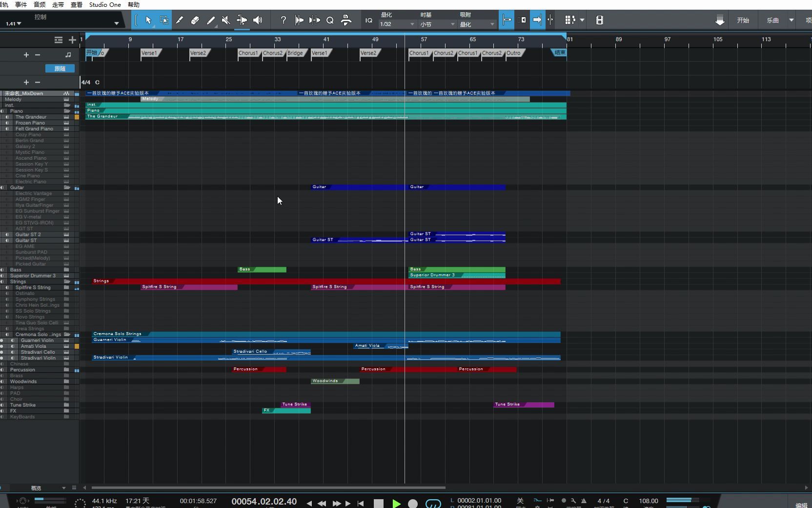This screenshot has width=812, height=508.
Task: Go to the 开始 start page
Action: pos(743,20)
